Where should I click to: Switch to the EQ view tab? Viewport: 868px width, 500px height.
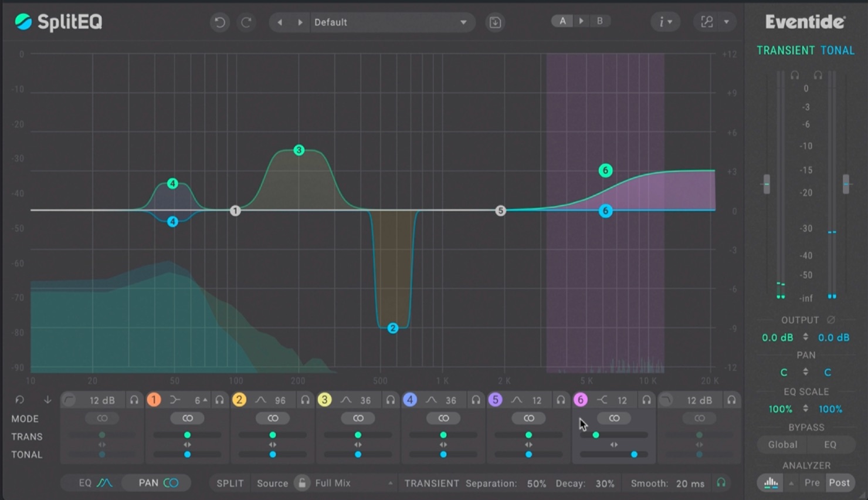(94, 483)
